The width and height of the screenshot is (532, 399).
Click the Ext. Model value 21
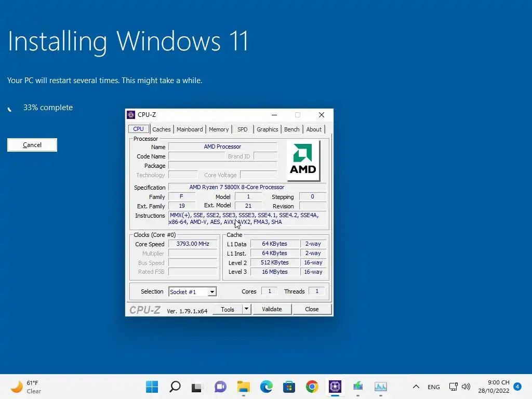[248, 206]
